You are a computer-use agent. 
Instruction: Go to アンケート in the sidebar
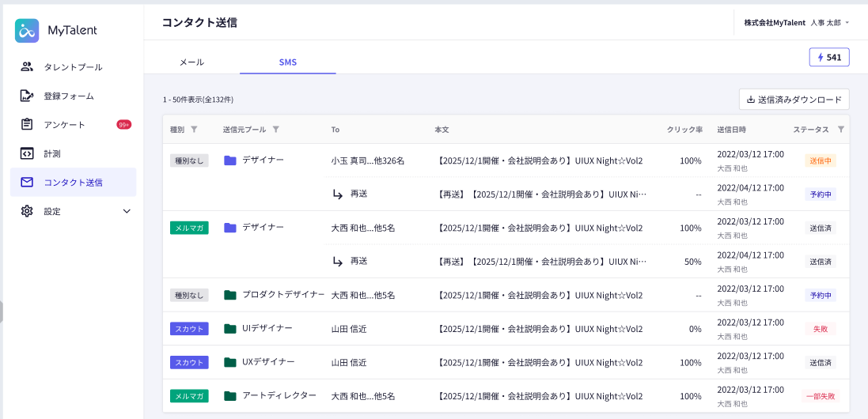(x=64, y=125)
